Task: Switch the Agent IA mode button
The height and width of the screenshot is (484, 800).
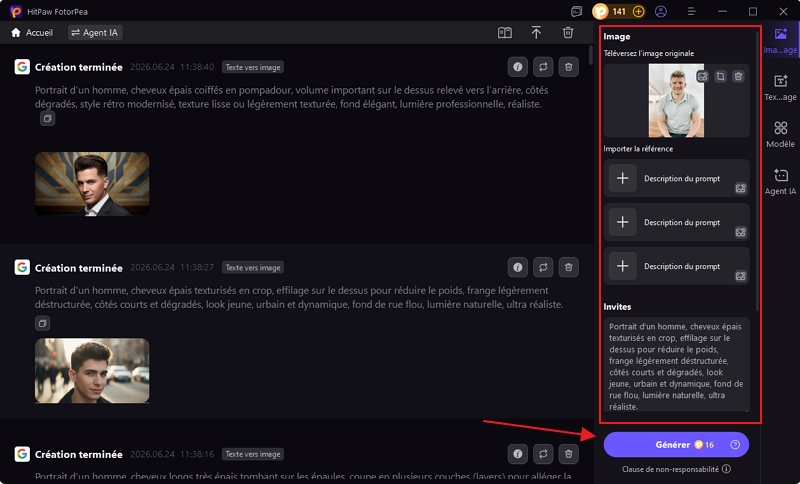Action: coord(95,33)
